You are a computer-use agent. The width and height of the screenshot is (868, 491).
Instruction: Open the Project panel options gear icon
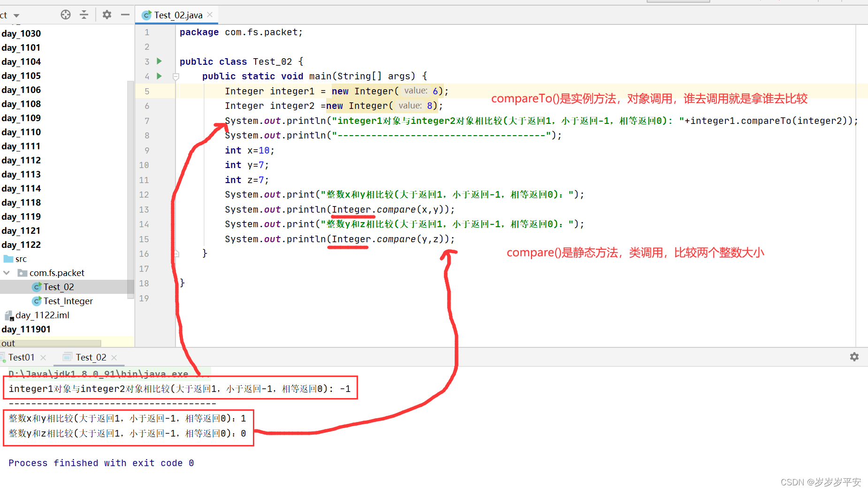[x=107, y=15]
